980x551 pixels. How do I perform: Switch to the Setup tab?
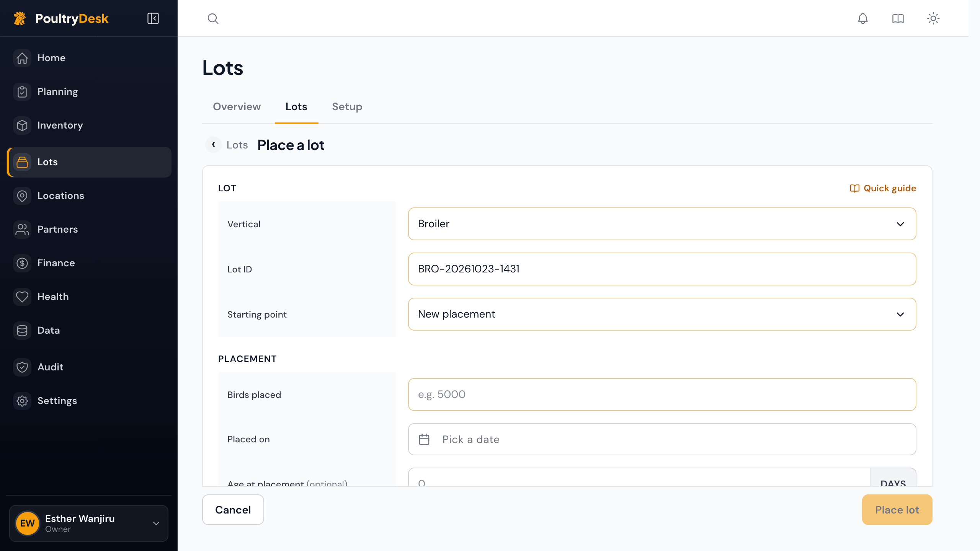point(347,107)
